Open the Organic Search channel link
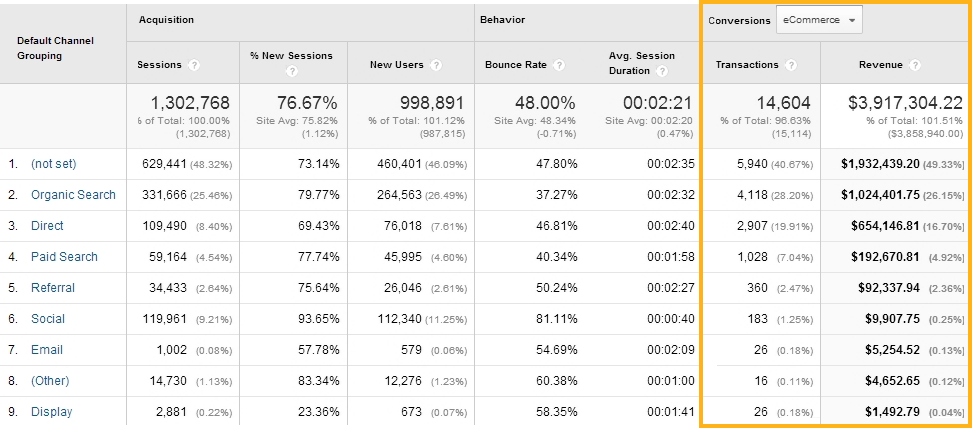The width and height of the screenshot is (972, 428). point(73,195)
